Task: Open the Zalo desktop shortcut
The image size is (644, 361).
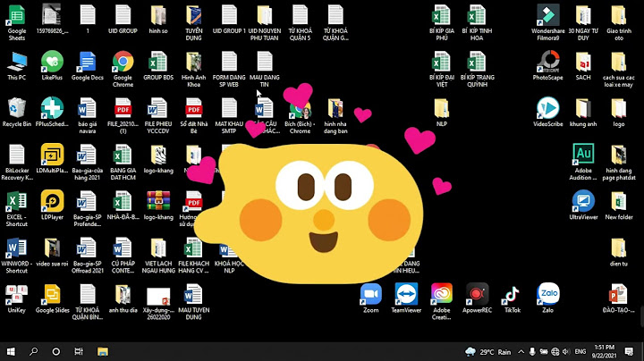Action: (x=548, y=298)
